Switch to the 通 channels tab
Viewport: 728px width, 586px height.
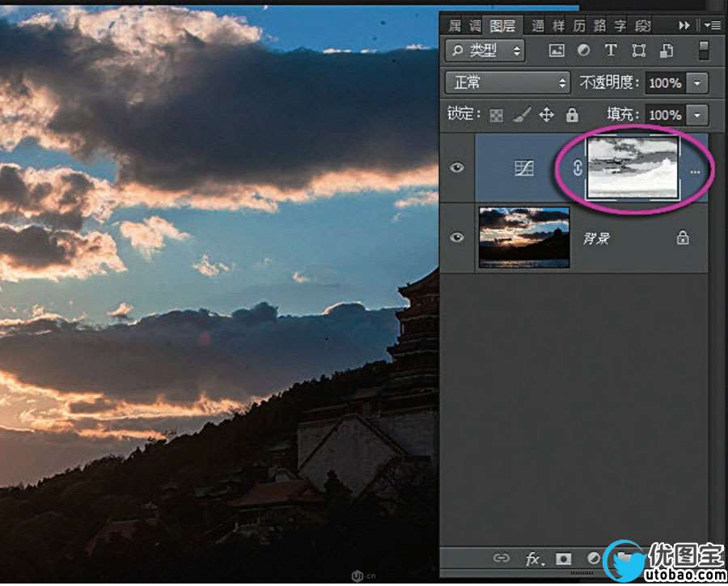pos(538,26)
